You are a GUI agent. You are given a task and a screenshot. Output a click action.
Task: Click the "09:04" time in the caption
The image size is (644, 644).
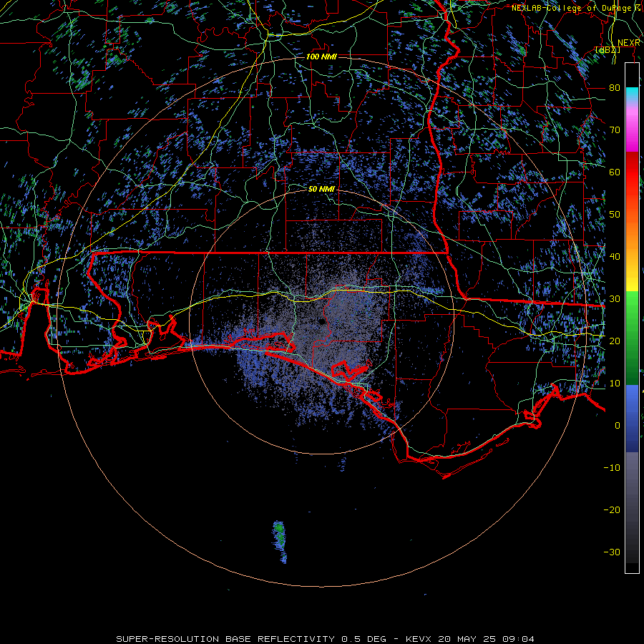point(519,639)
